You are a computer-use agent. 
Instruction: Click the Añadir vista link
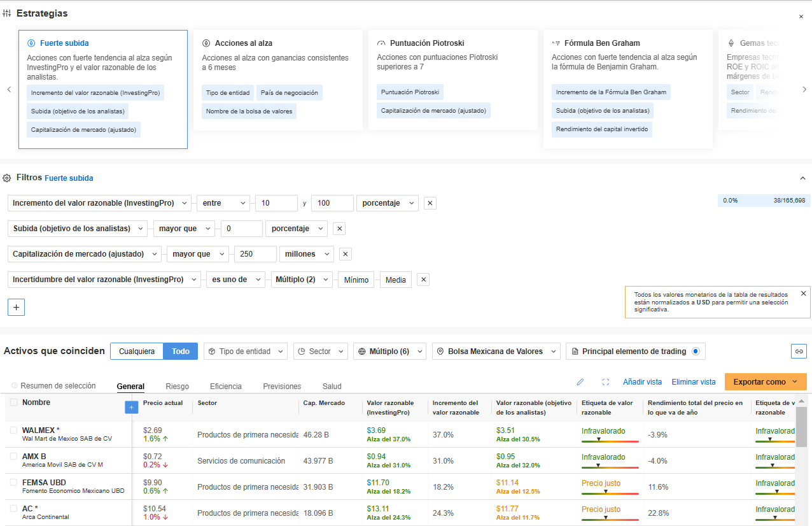(x=642, y=382)
